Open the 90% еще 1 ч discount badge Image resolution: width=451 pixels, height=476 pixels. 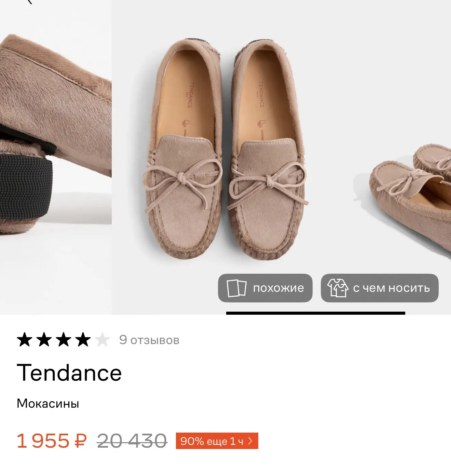coord(217,441)
